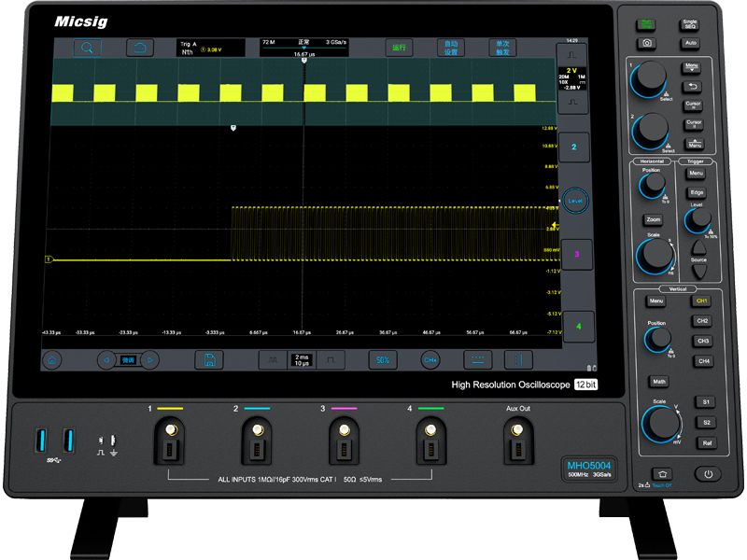Viewport: 747px width, 560px height.
Task: Tap the home icon in bottom toolbar
Action: coord(54,359)
